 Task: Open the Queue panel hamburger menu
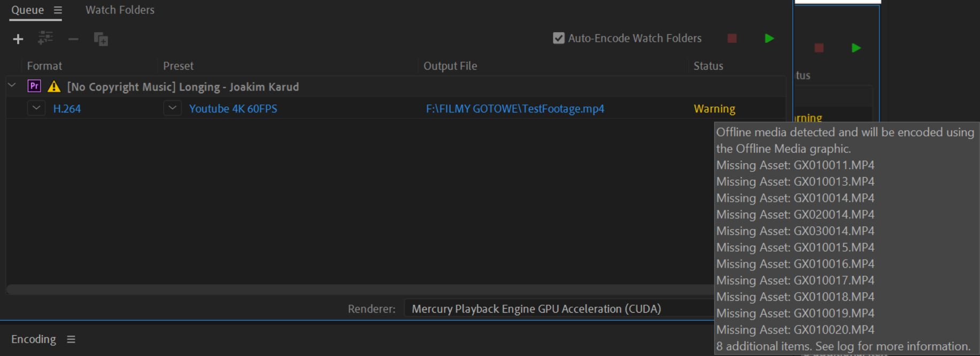point(58,10)
